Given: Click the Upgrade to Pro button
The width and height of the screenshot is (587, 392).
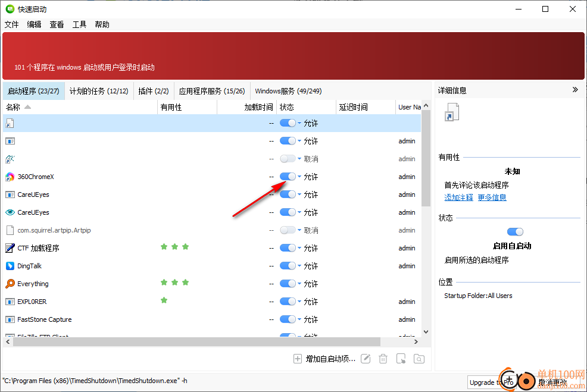Looking at the screenshot, I should [x=492, y=382].
